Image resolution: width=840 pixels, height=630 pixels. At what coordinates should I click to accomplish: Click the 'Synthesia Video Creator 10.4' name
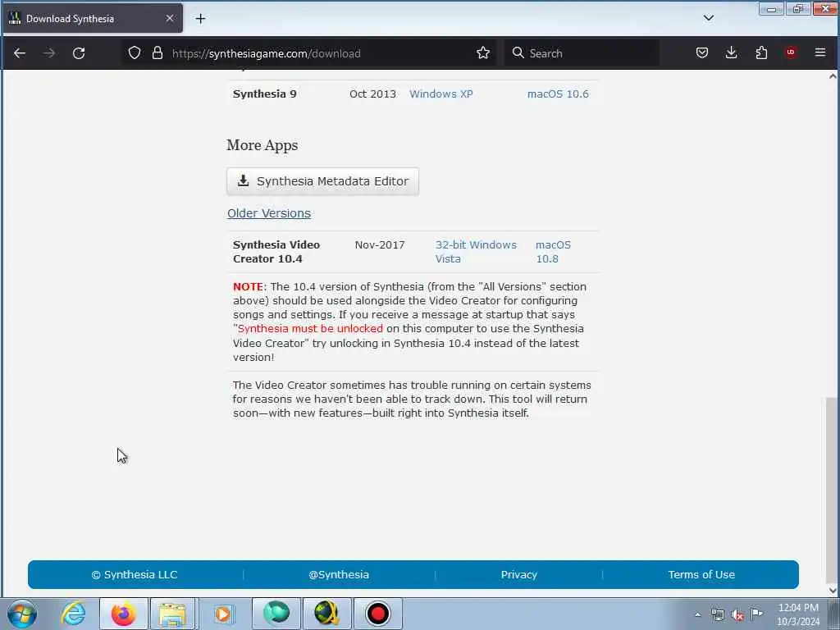click(276, 252)
